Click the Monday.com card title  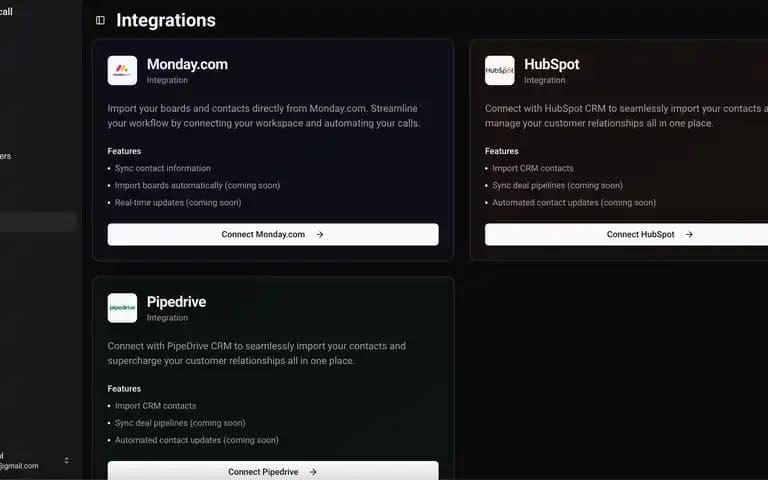click(187, 64)
